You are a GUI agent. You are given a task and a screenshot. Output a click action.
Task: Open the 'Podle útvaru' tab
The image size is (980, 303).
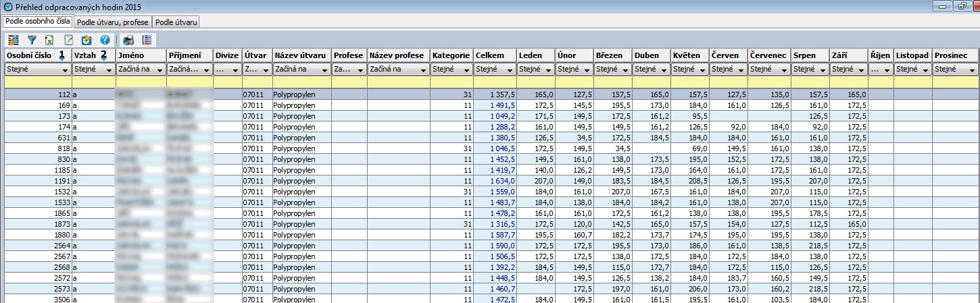tap(176, 22)
